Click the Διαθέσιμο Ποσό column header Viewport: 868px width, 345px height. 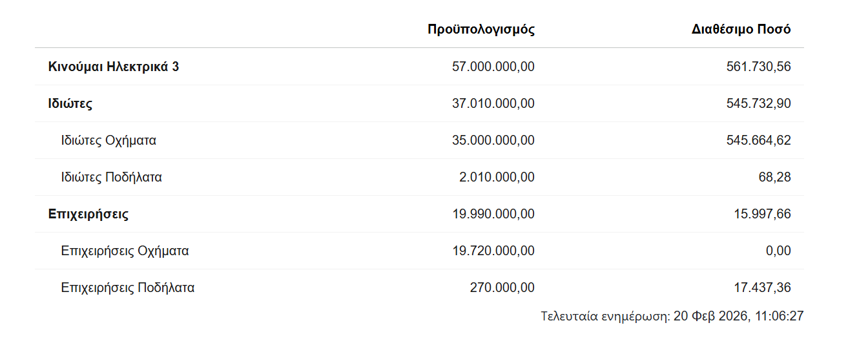coord(741,30)
